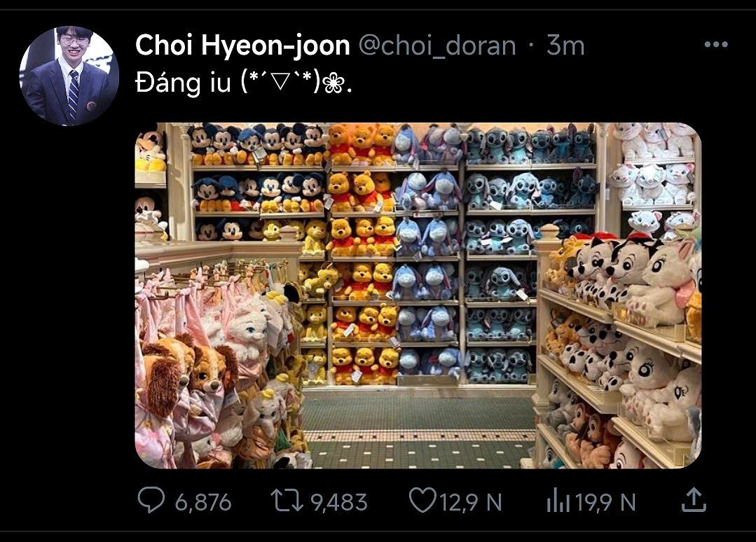Toggle the retweet arrows icon
The width and height of the screenshot is (756, 542).
click(287, 500)
